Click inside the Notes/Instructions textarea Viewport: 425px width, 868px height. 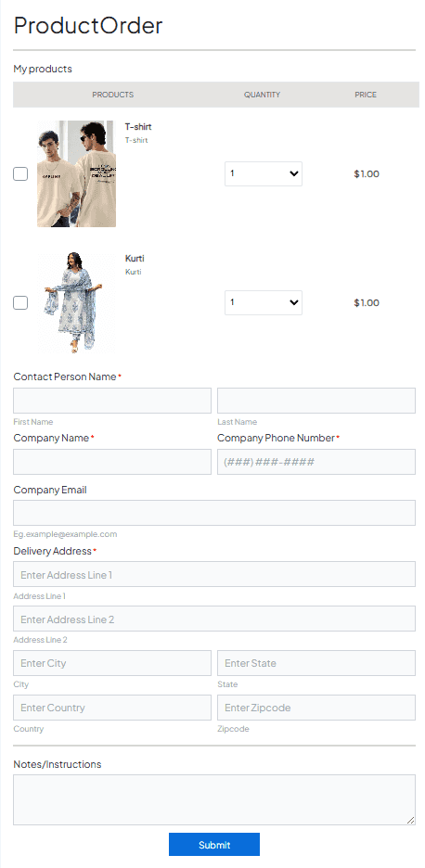tap(214, 800)
